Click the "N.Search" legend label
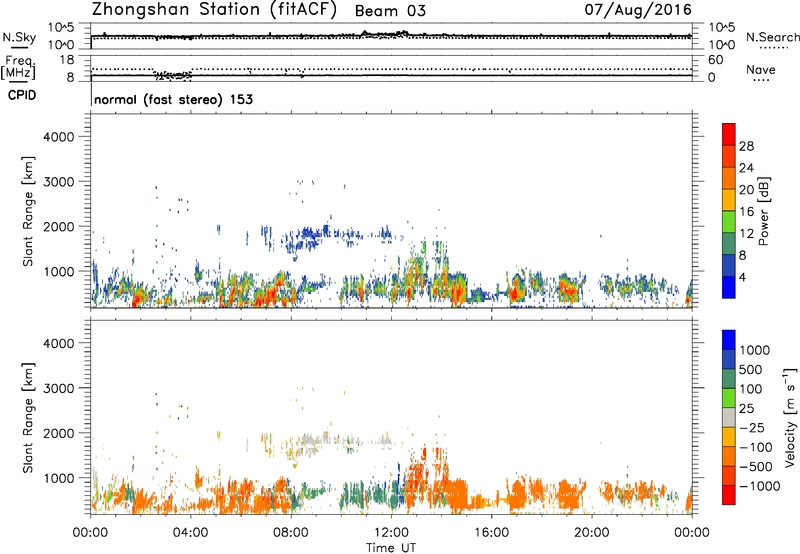The width and height of the screenshot is (800, 554). pos(773,37)
